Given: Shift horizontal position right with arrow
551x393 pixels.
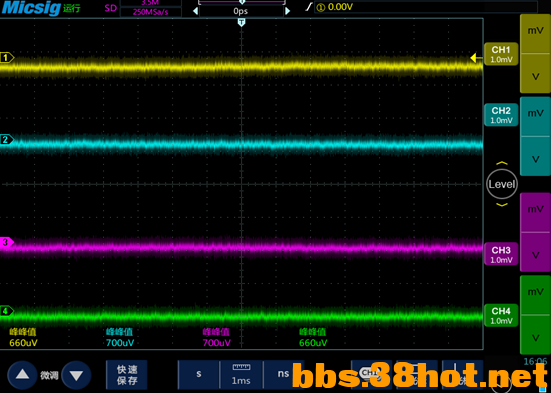Looking at the screenshot, I should tap(287, 11).
